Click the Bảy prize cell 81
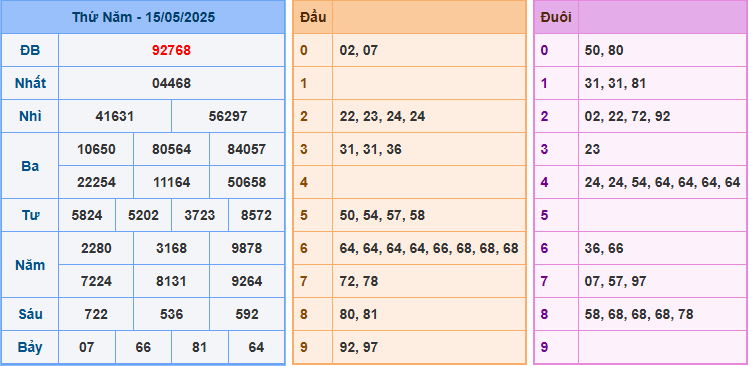 200,347
